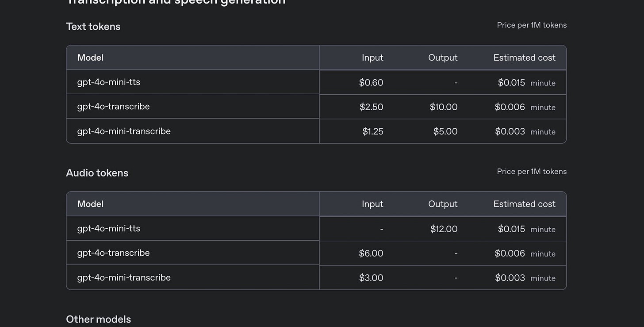Select gpt-4o-mini-transcribe in the Audio tokens table
644x327 pixels.
[124, 278]
